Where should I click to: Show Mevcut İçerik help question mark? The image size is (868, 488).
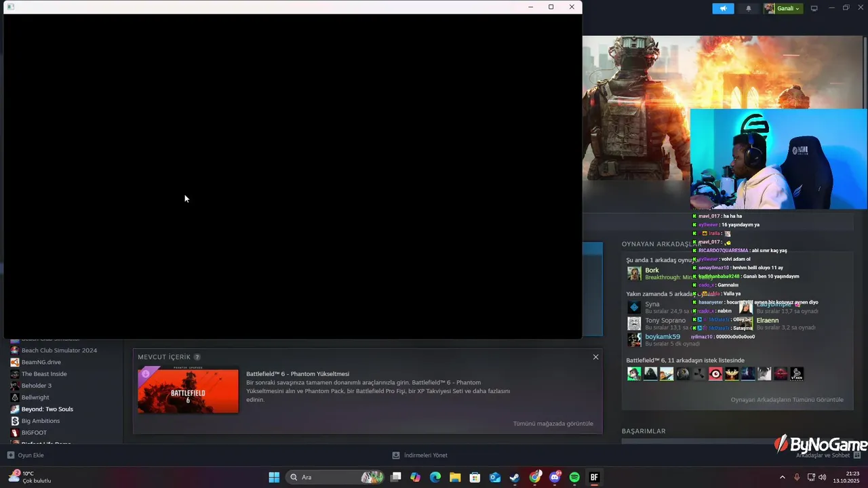197,357
